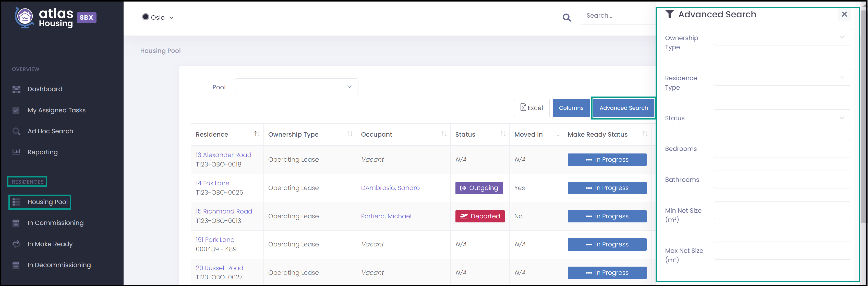Sort table by Moved In column arrows
The width and height of the screenshot is (868, 286).
coord(556,134)
